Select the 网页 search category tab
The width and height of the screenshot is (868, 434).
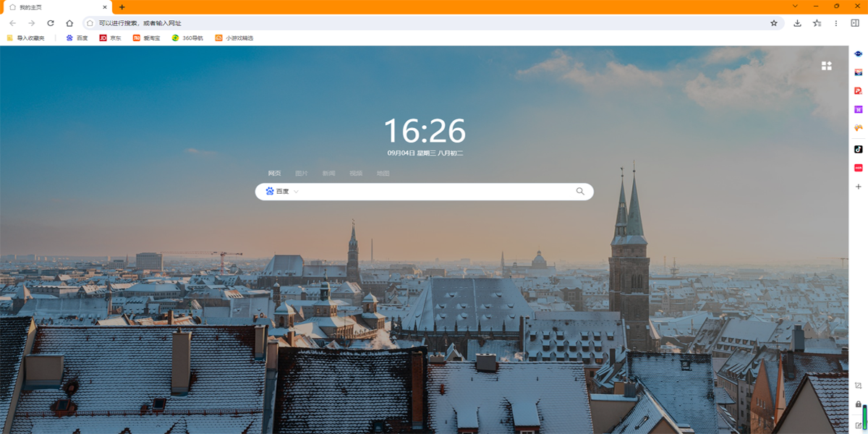[274, 174]
